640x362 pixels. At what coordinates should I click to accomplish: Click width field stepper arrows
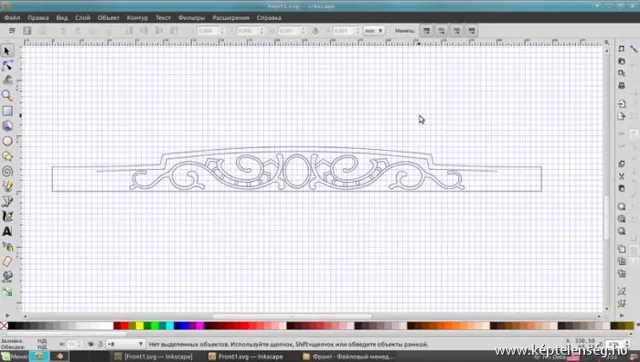pos(303,31)
